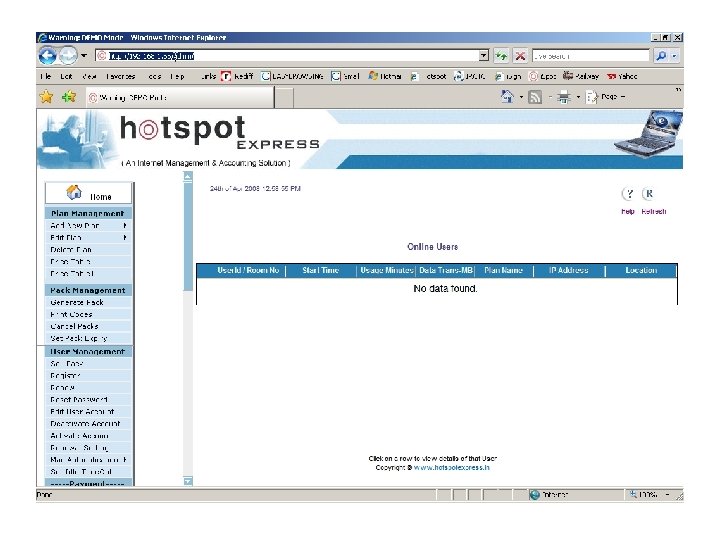Click the Plan Name column header

[x=503, y=270]
